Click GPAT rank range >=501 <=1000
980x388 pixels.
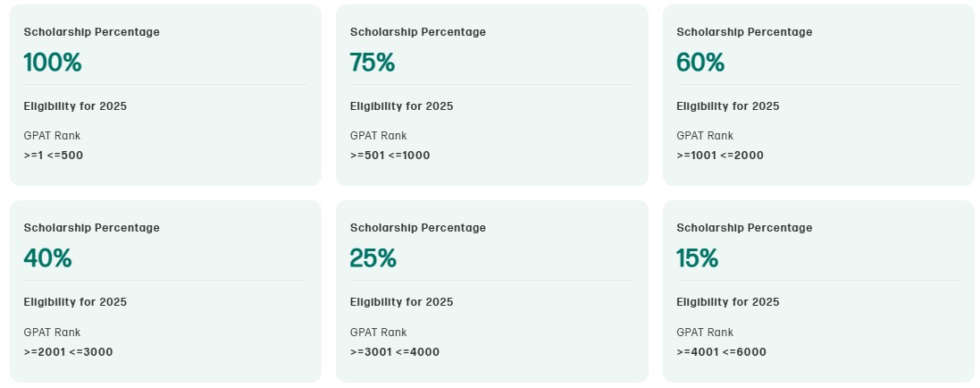pos(389,156)
